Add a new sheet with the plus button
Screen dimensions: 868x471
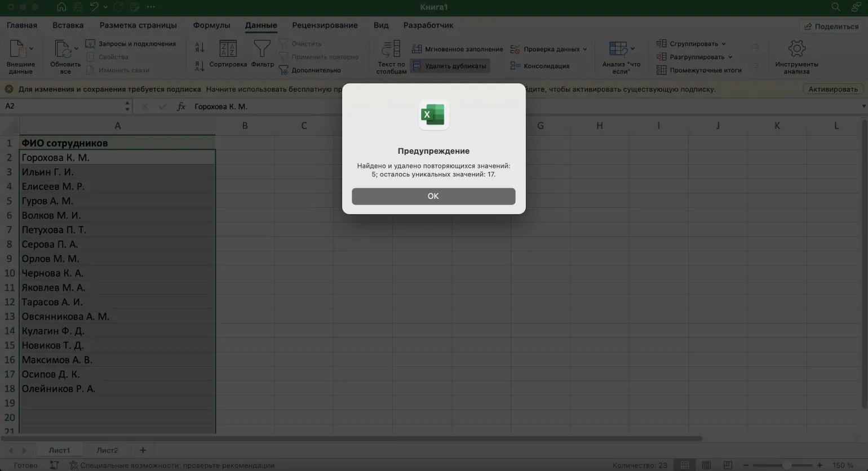(x=143, y=450)
